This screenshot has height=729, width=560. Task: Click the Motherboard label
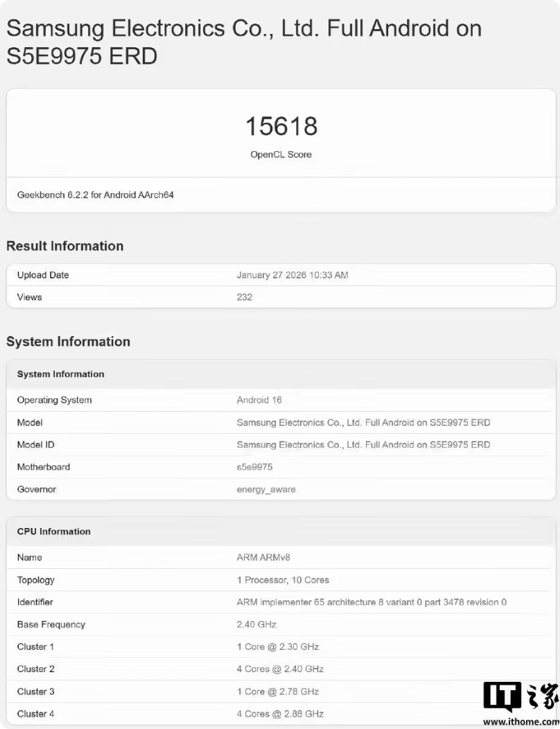click(x=43, y=467)
